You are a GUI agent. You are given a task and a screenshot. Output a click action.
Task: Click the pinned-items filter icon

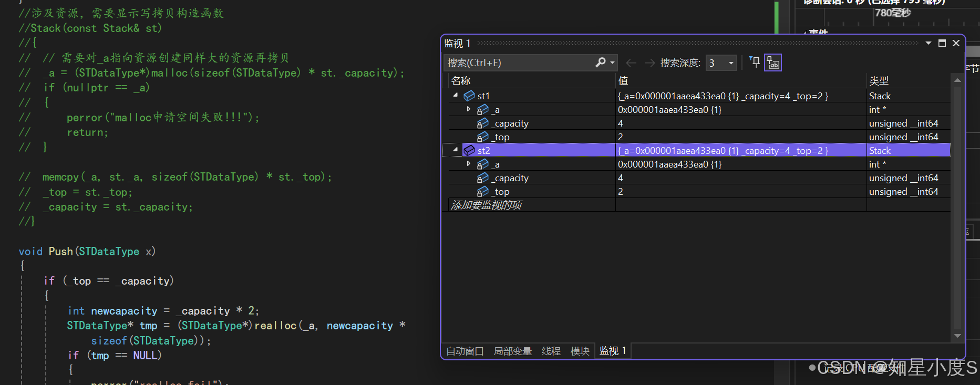click(755, 63)
